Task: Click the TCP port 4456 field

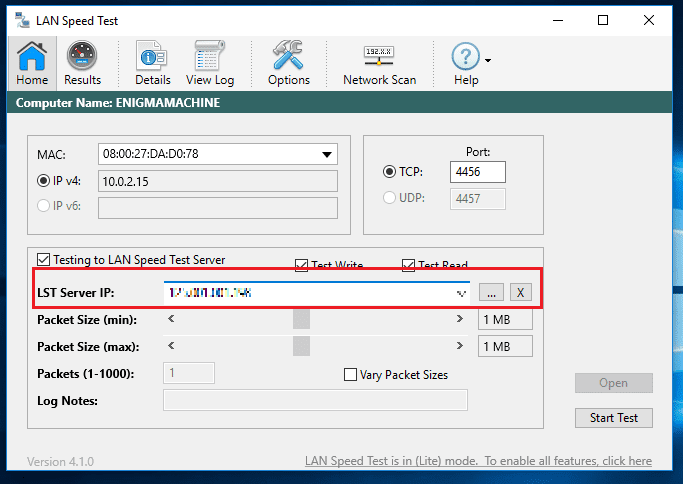Action: click(478, 172)
